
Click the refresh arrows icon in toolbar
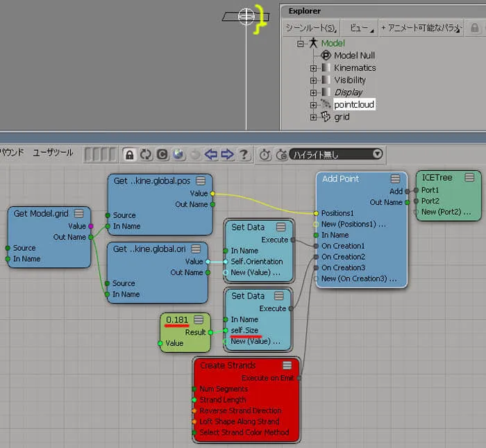pos(146,154)
